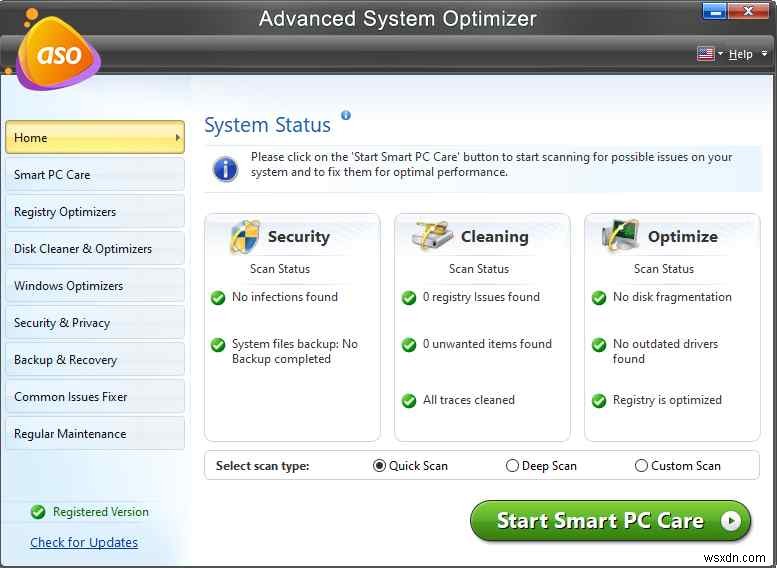Click the green check next to No outdated drivers
Screen dimensions: 777x568
[x=599, y=344]
